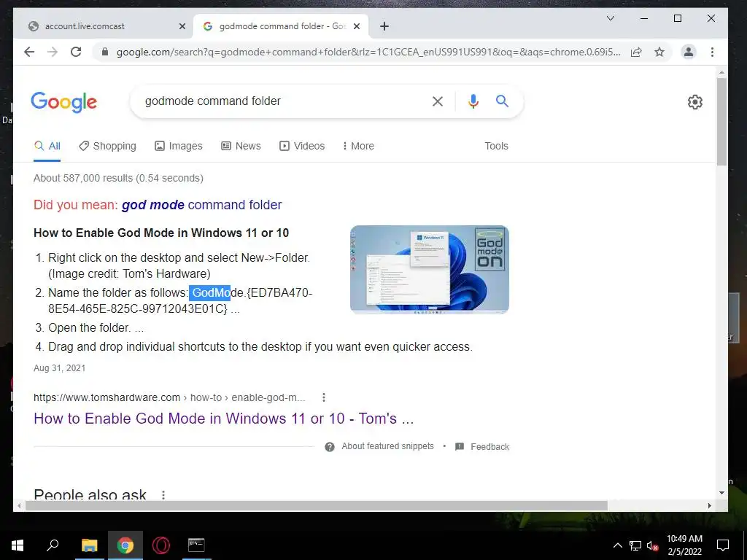Open Windows notification center
747x560 pixels.
pyautogui.click(x=723, y=545)
